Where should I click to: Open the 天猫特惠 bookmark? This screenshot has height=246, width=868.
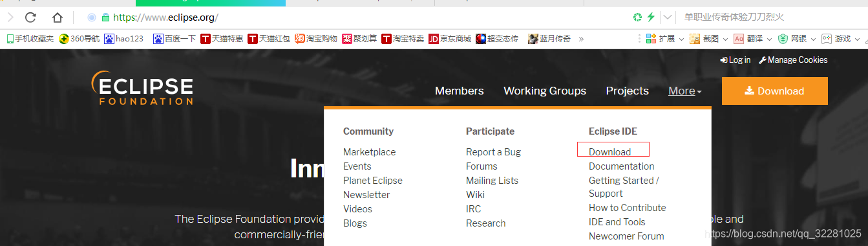pos(222,39)
